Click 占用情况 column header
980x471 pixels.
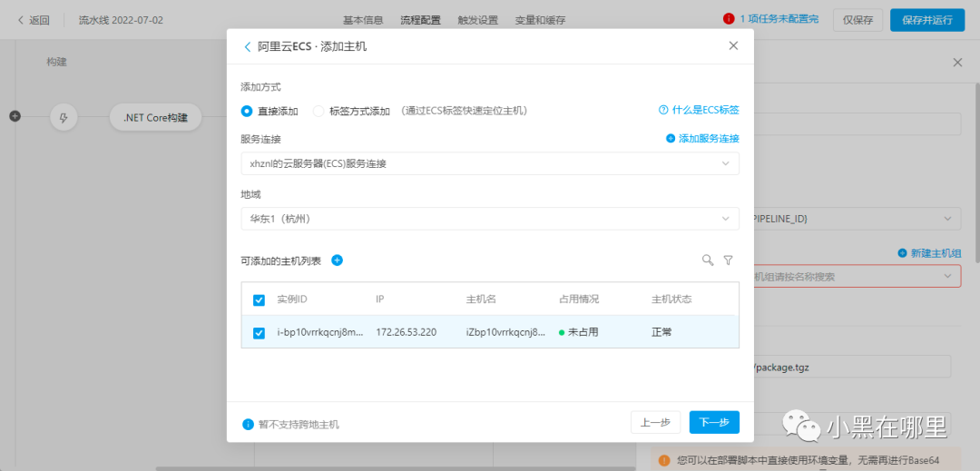pyautogui.click(x=579, y=299)
